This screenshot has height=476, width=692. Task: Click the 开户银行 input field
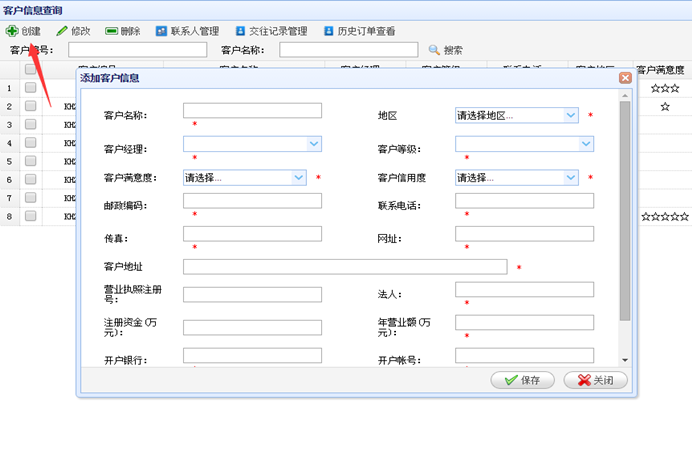pyautogui.click(x=252, y=356)
